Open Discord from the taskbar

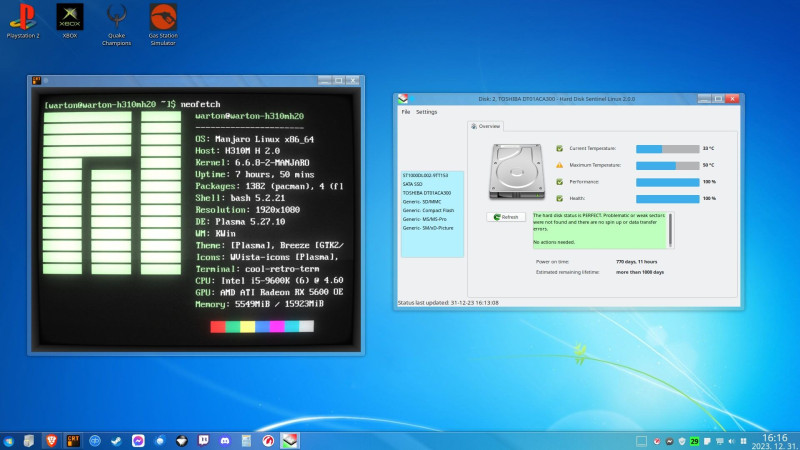[x=225, y=440]
